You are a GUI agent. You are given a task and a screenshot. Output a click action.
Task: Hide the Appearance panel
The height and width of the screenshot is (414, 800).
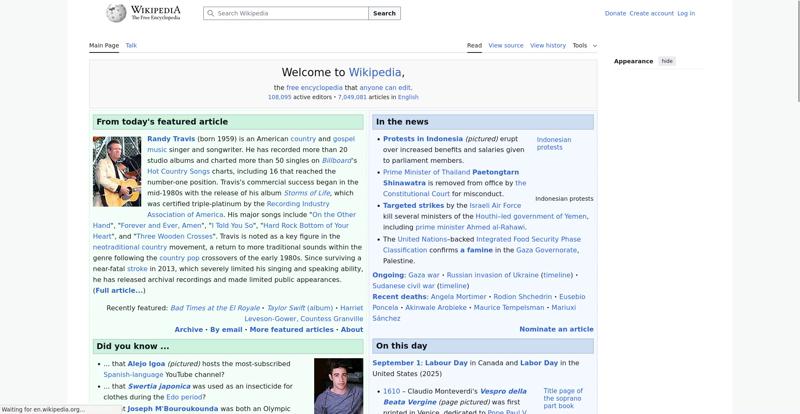click(x=667, y=61)
